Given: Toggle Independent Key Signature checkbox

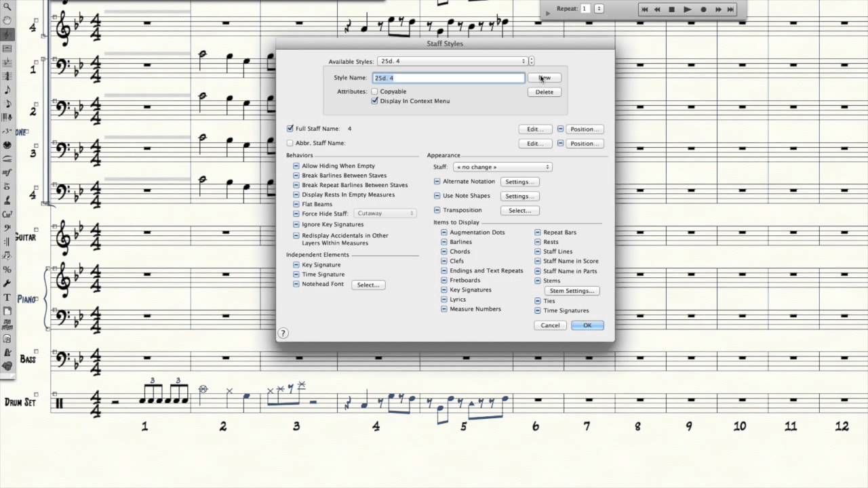Looking at the screenshot, I should point(296,265).
